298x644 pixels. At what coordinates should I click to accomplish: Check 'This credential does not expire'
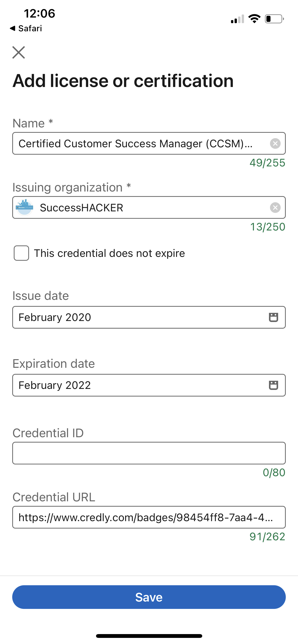21,253
